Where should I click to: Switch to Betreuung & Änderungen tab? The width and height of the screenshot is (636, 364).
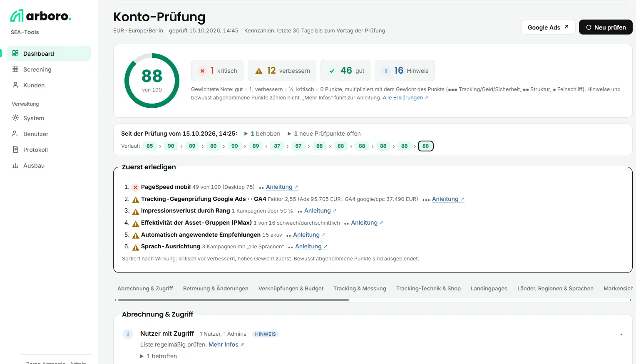coord(216,288)
